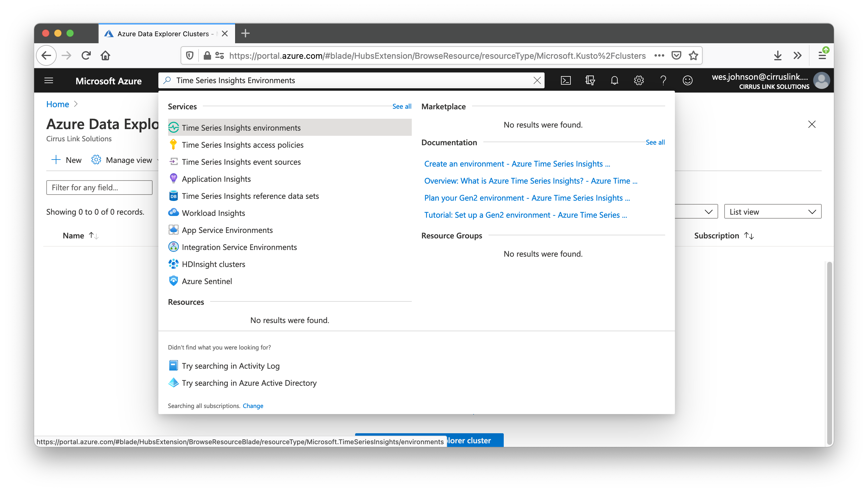
Task: Click the Filter for any field input
Action: [99, 187]
